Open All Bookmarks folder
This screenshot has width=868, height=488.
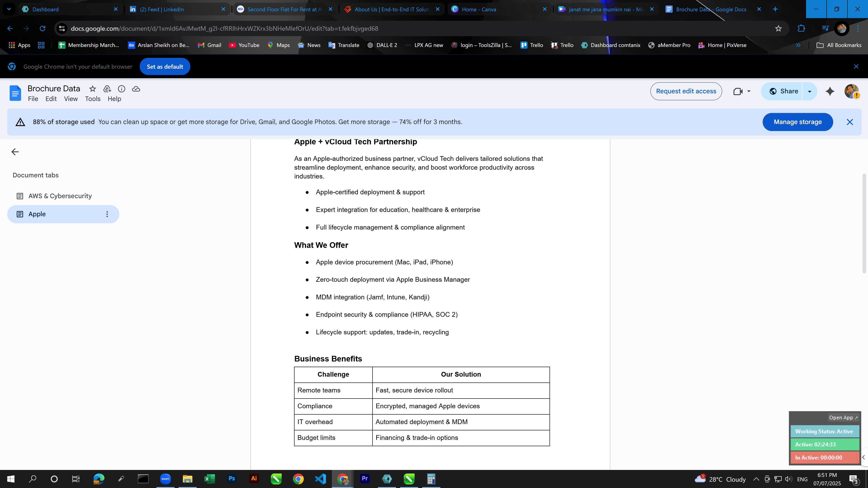click(839, 45)
